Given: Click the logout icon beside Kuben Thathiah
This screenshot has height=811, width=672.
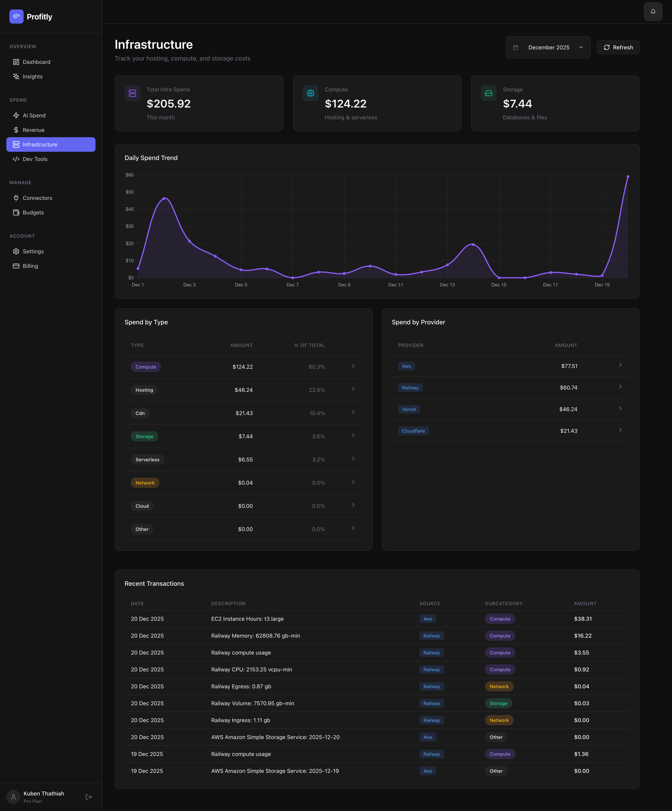Looking at the screenshot, I should (89, 797).
